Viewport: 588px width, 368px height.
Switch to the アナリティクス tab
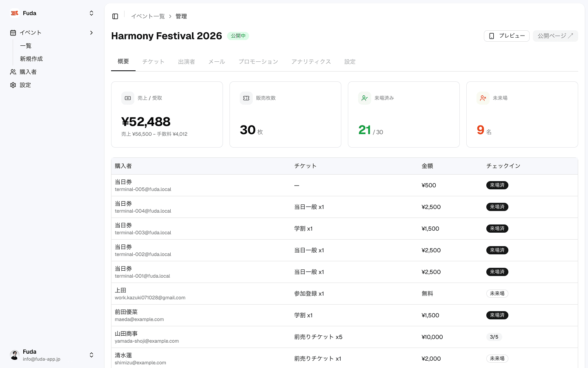pyautogui.click(x=311, y=62)
